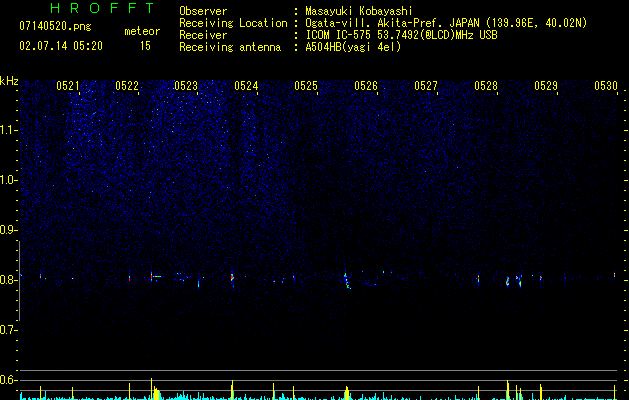Image resolution: width=629 pixels, height=400 pixels.
Task: Click the 1.1 kHz frequency label
Action: 9,130
